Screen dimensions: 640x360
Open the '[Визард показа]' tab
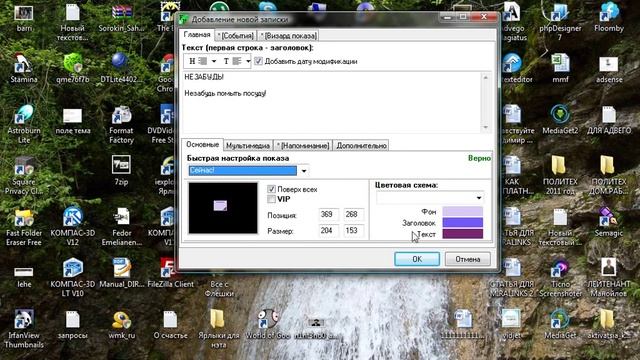(289, 36)
